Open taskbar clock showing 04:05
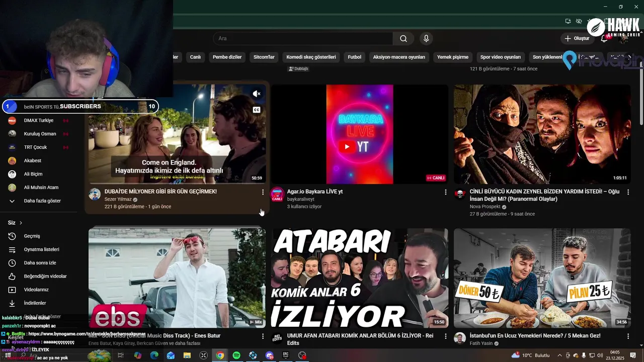 (x=615, y=355)
